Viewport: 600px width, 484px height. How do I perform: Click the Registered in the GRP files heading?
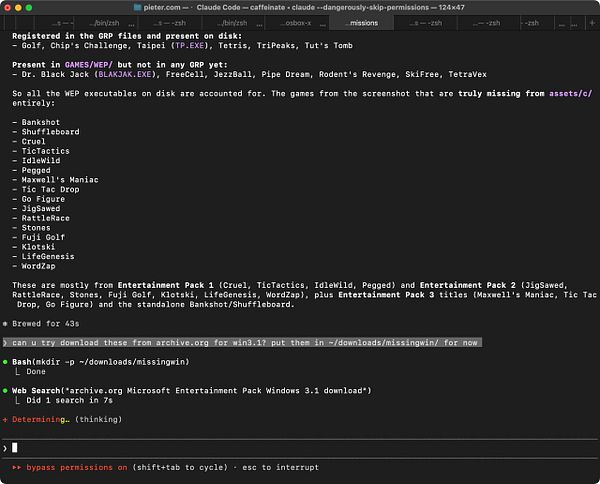coord(127,36)
